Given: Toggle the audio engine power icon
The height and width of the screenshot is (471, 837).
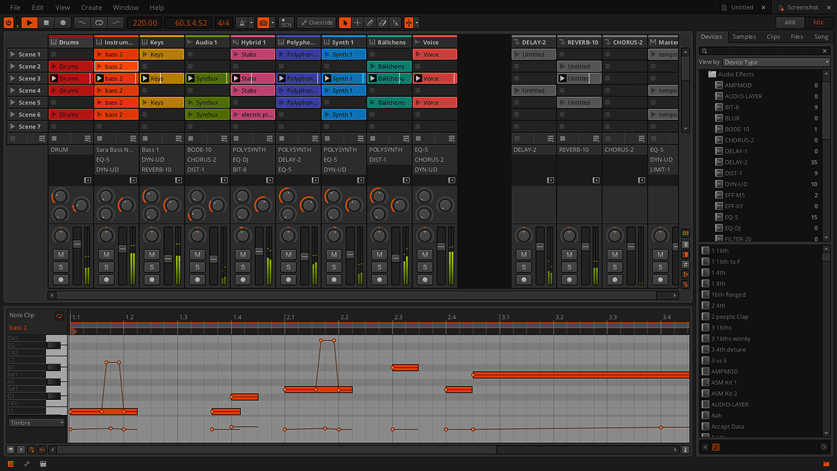Looking at the screenshot, I should click(x=9, y=22).
